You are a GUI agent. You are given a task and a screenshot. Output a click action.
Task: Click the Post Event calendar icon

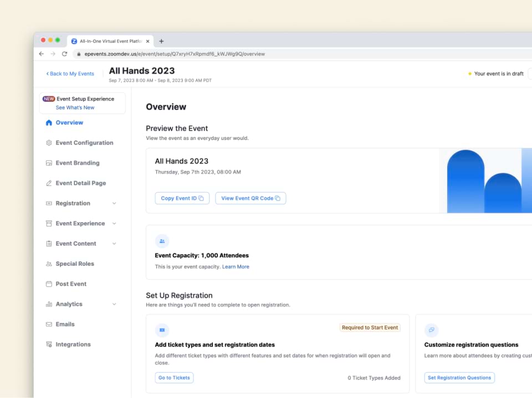click(49, 284)
